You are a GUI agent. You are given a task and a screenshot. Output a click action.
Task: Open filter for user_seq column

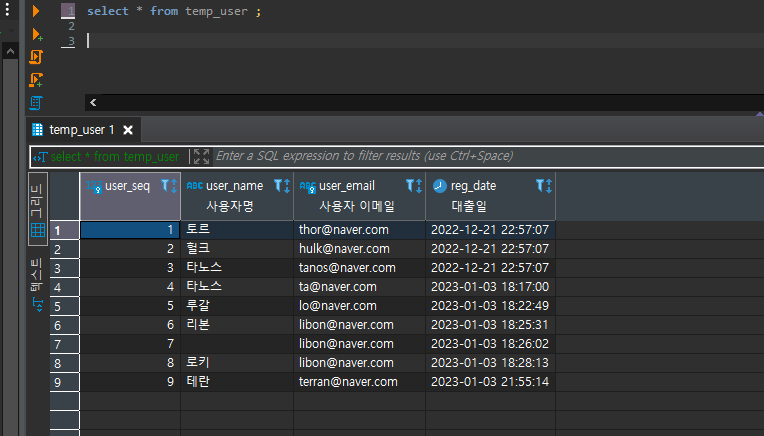(165, 185)
